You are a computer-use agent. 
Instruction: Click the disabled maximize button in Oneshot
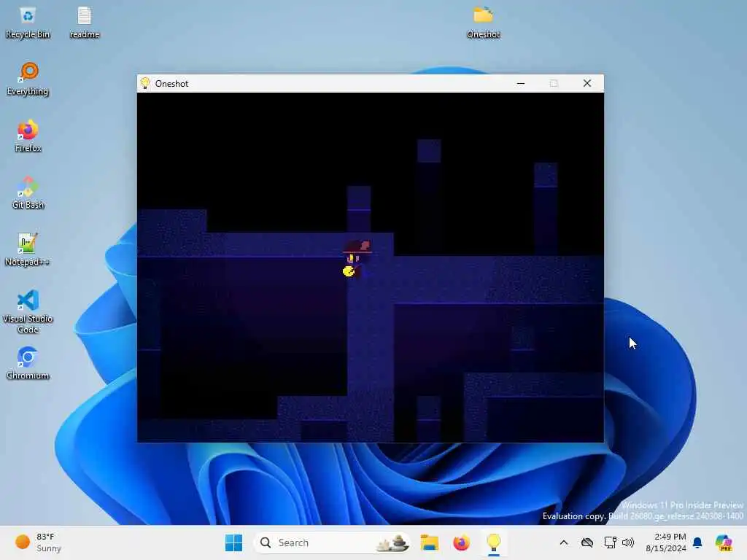coord(554,83)
